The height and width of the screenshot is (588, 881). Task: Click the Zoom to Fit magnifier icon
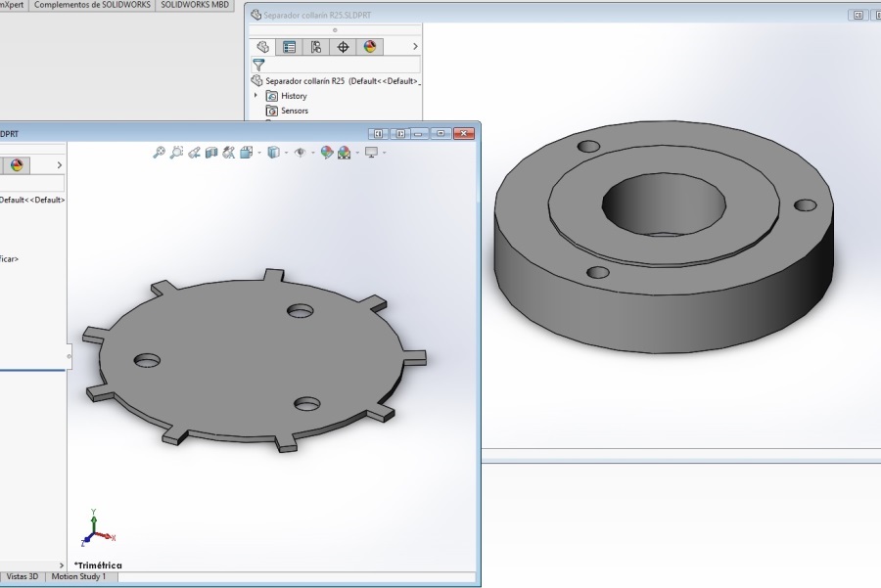(159, 152)
